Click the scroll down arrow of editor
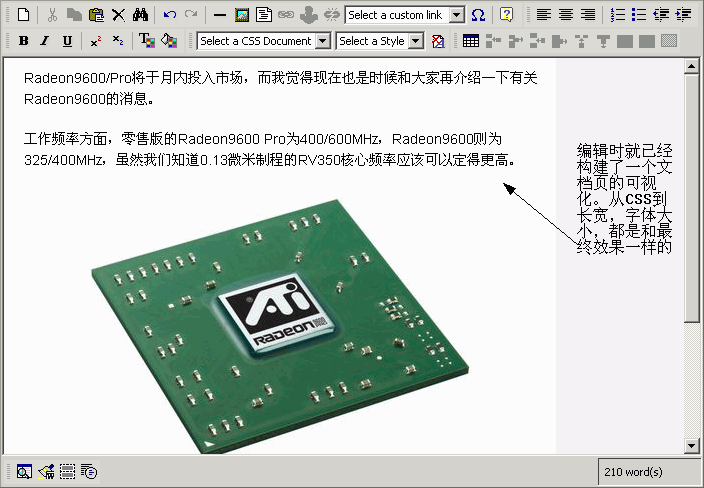This screenshot has width=704, height=488. click(x=691, y=446)
